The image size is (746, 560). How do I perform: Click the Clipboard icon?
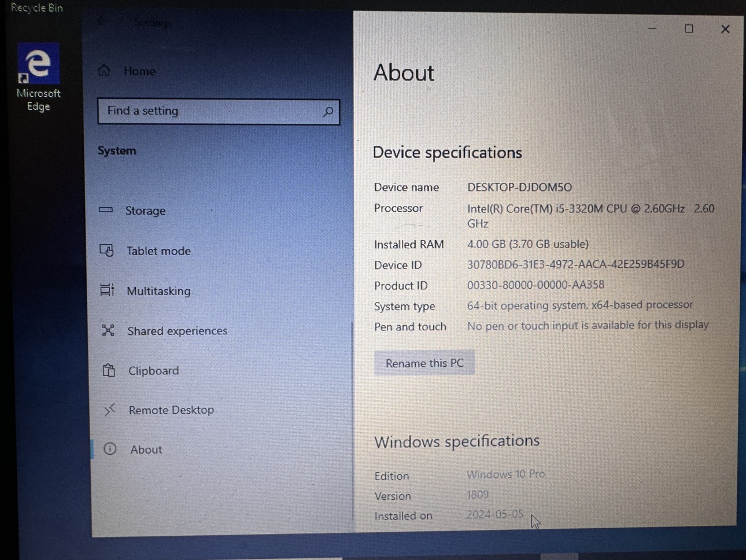(109, 370)
